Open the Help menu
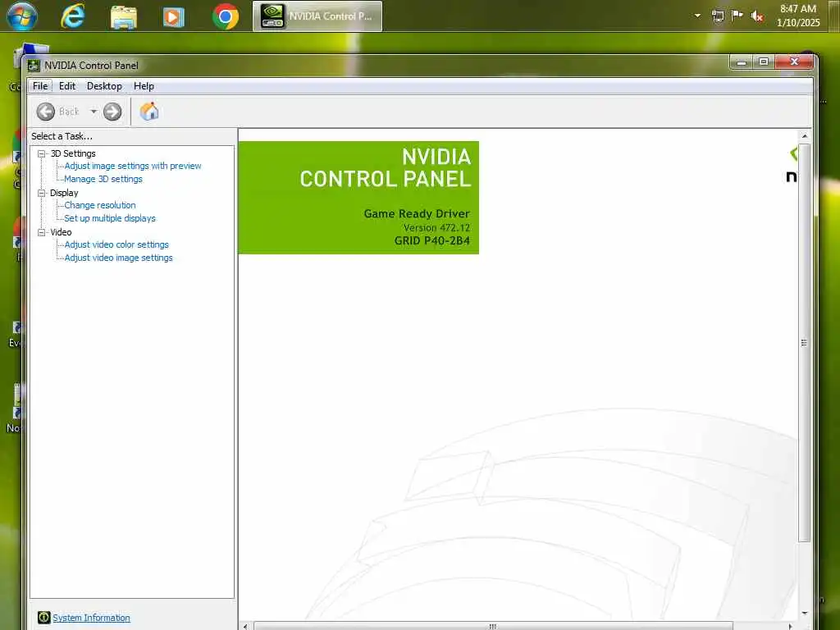 tap(144, 85)
